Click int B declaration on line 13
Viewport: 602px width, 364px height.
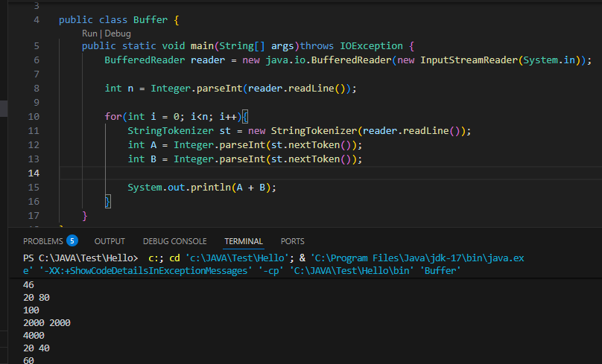(x=142, y=159)
